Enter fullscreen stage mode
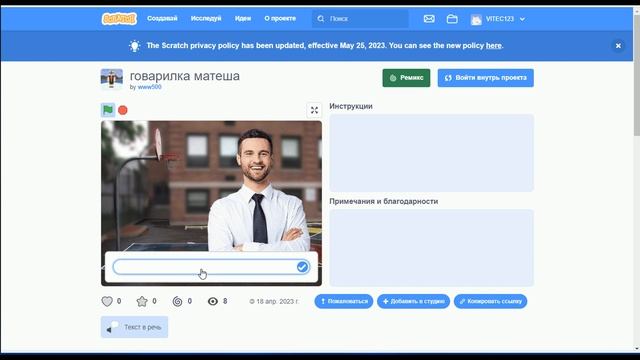This screenshot has height=360, width=640. (314, 110)
